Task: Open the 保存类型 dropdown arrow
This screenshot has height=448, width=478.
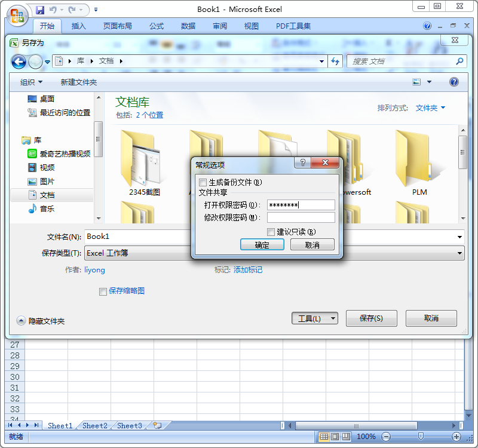Action: [x=459, y=253]
